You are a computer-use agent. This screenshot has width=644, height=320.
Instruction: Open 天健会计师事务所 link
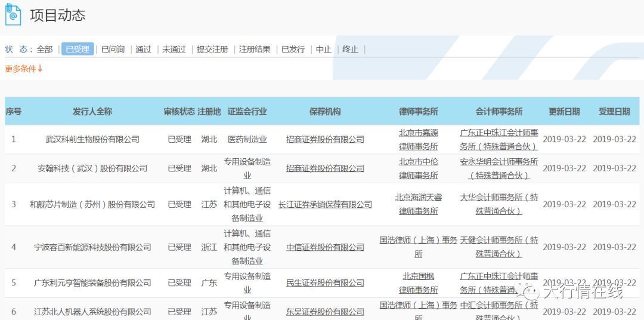pyautogui.click(x=499, y=247)
